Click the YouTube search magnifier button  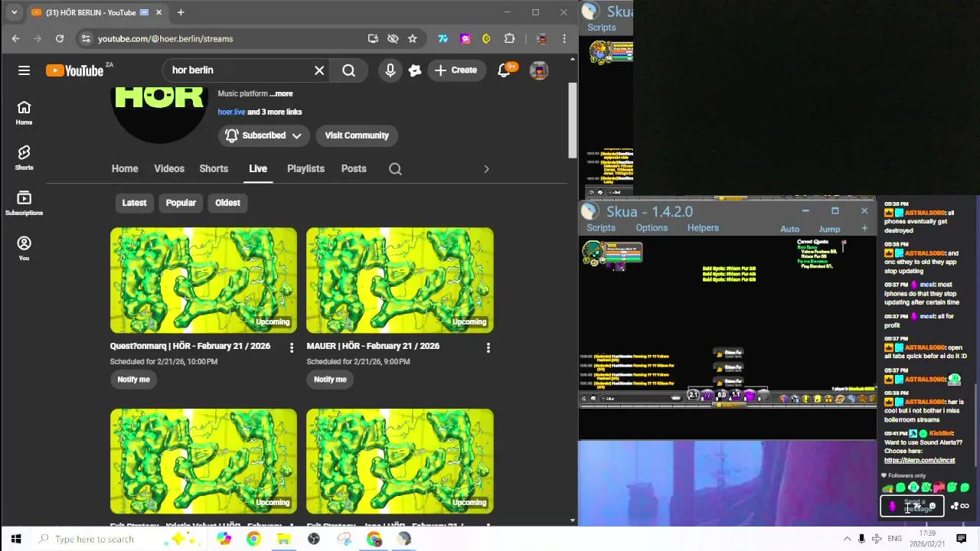[x=348, y=70]
